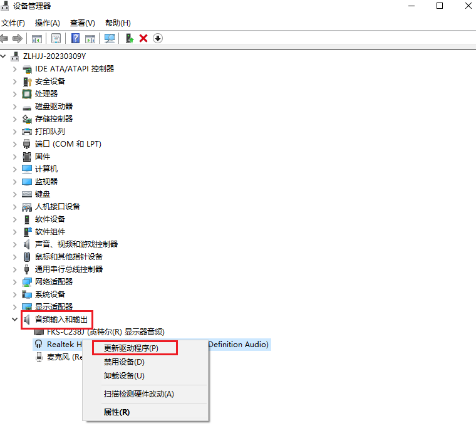This screenshot has height=448, width=476.
Task: Click the update driver toolbar icon
Action: [x=130, y=38]
